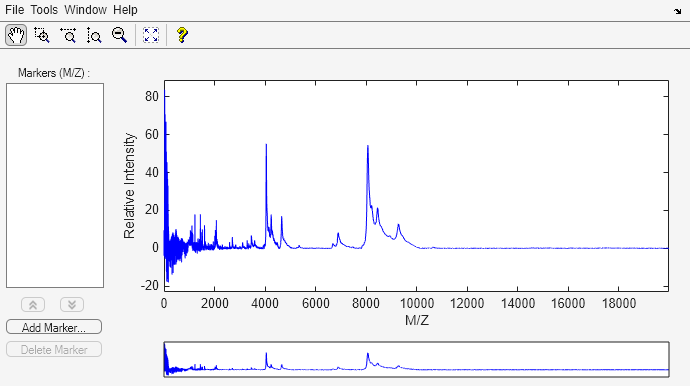Click the Delete Marker button
The height and width of the screenshot is (386, 690).
click(x=54, y=349)
